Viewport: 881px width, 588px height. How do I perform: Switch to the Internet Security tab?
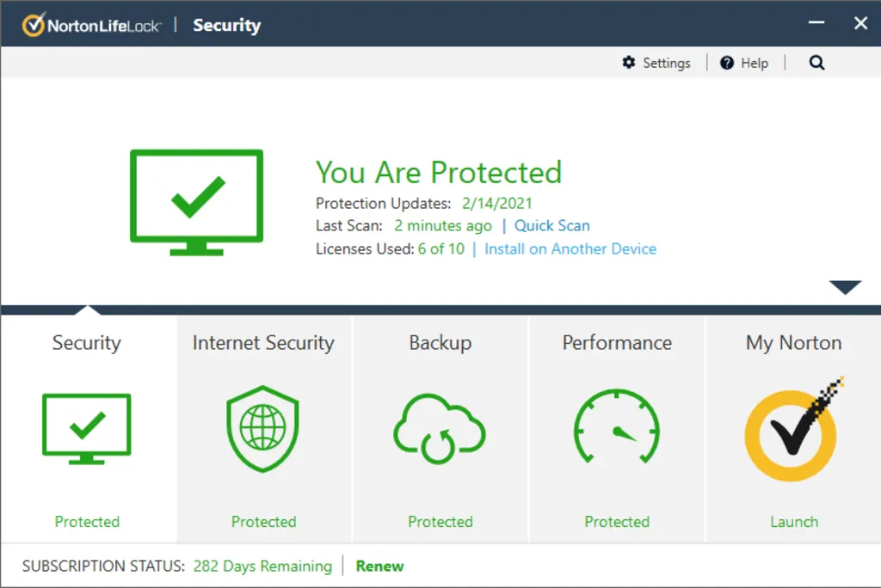pos(263,342)
